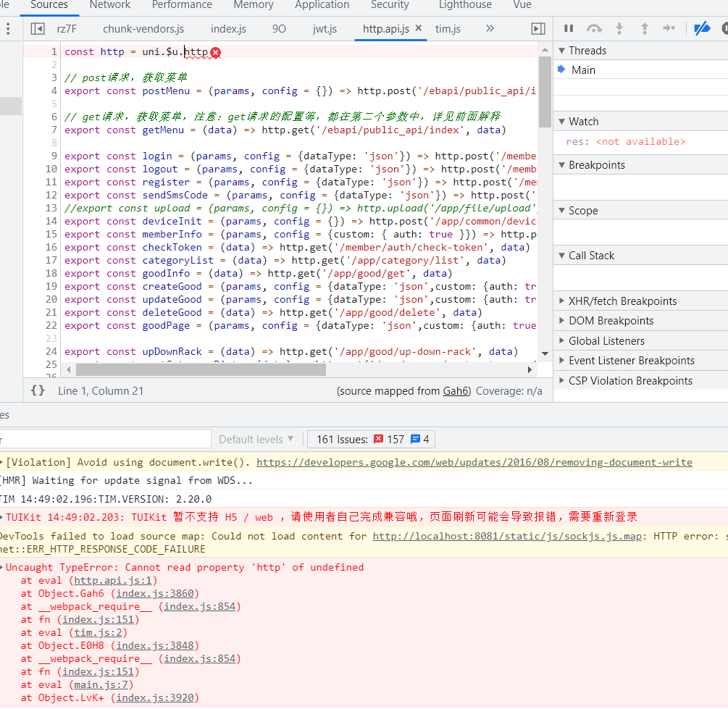This screenshot has width=728, height=709.
Task: Open the filter input in the Console
Action: point(105,440)
